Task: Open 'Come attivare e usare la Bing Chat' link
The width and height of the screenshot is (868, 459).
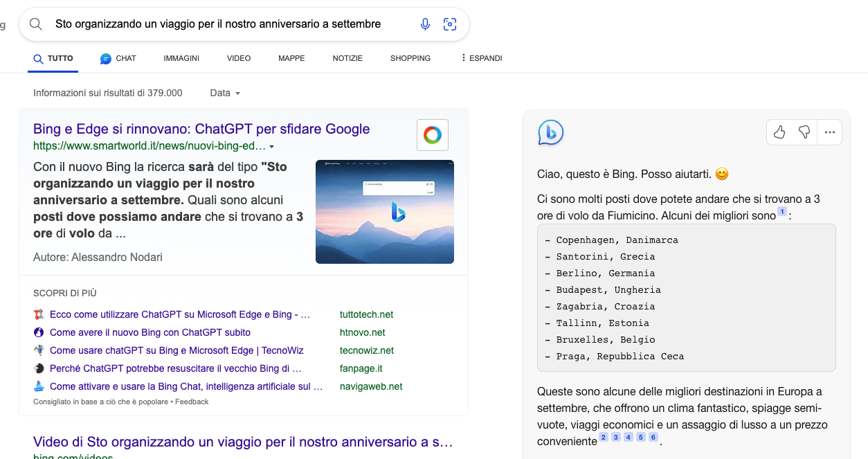Action: click(186, 386)
